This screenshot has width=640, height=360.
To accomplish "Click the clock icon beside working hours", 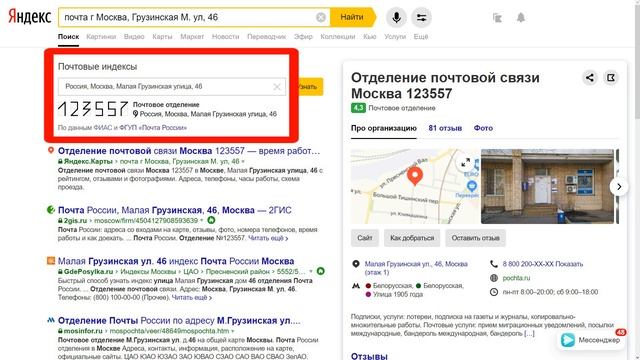I will click(x=494, y=292).
